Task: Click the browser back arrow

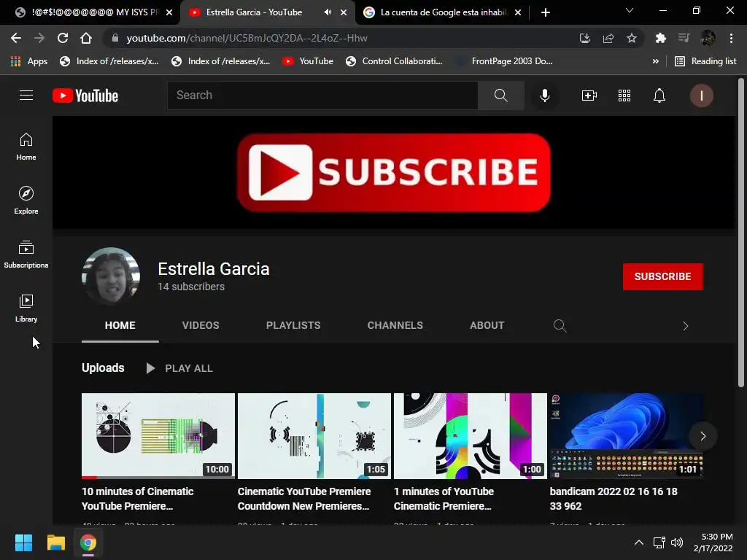Action: (x=16, y=38)
